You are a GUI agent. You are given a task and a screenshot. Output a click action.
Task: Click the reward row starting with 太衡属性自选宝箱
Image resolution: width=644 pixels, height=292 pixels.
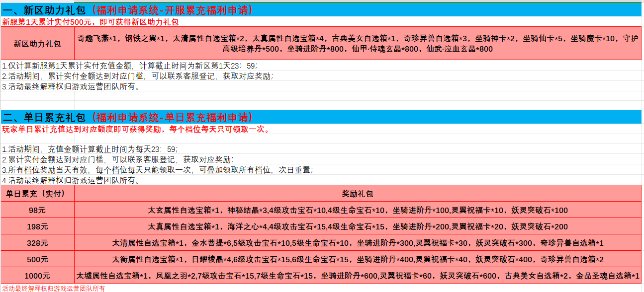(358, 259)
